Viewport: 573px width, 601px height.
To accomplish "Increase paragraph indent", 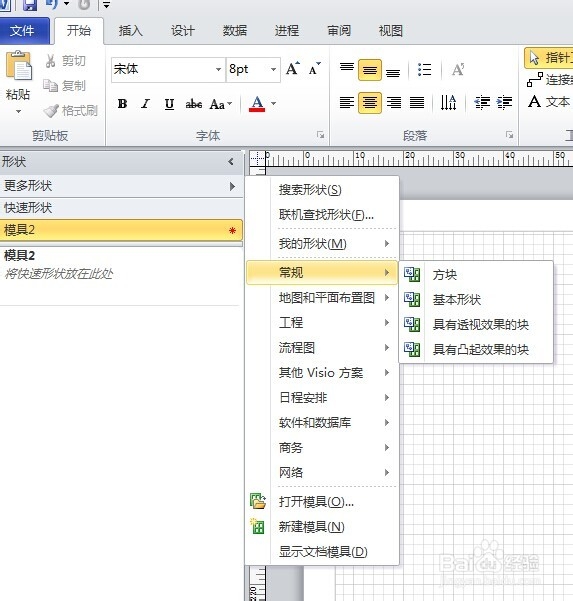I will tap(504, 103).
